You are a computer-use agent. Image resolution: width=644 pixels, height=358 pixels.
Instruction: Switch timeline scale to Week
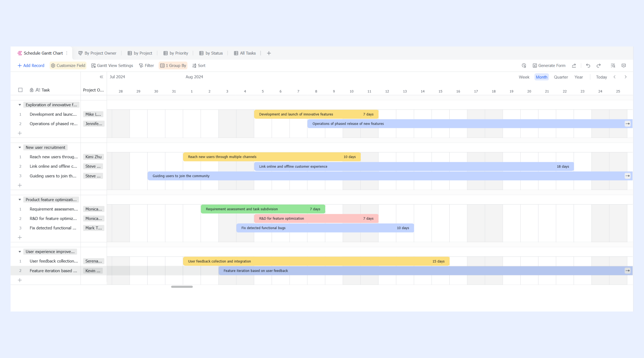[524, 77]
